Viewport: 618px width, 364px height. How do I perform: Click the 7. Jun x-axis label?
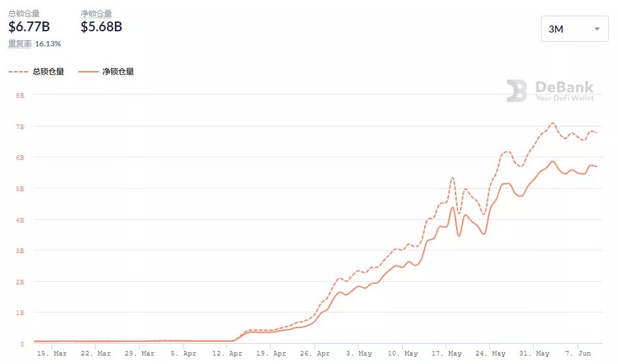point(578,354)
